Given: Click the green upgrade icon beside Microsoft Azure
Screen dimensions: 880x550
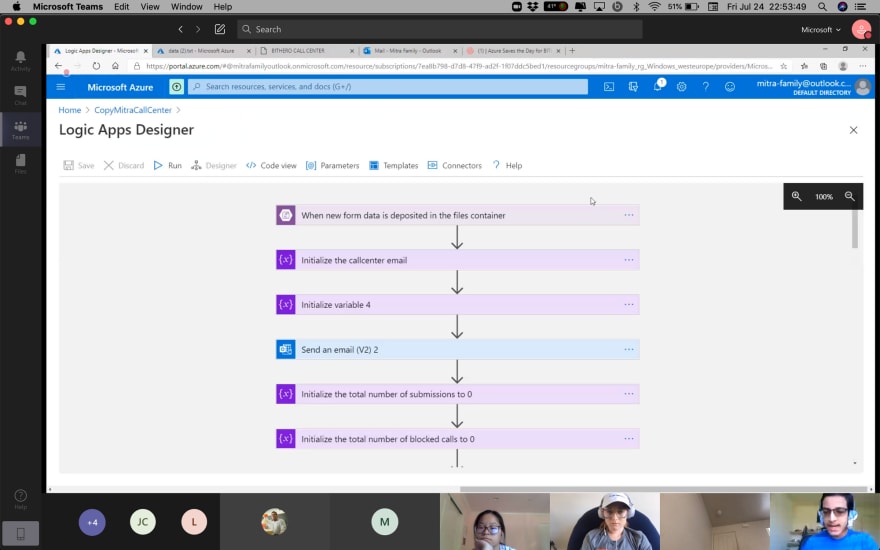Looking at the screenshot, I should click(176, 87).
